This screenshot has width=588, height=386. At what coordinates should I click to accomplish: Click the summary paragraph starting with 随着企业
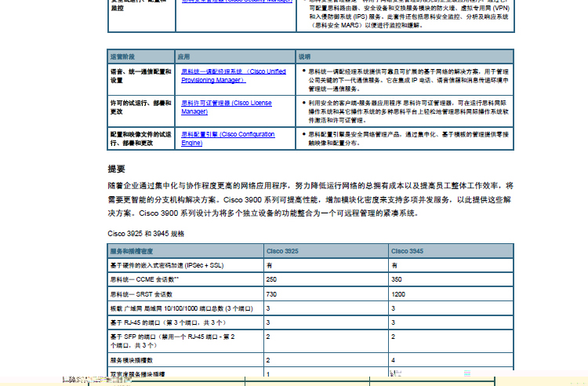tap(310, 199)
